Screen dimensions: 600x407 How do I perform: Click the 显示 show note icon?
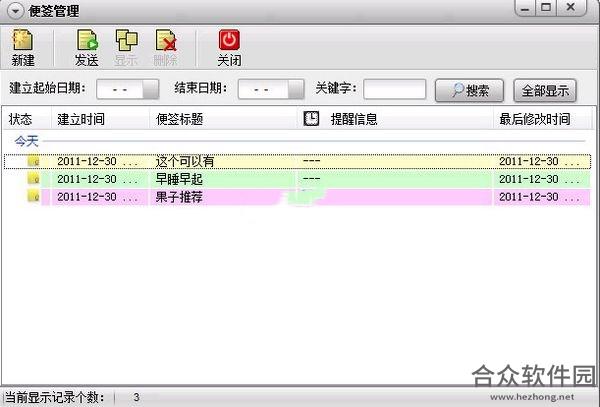[126, 40]
